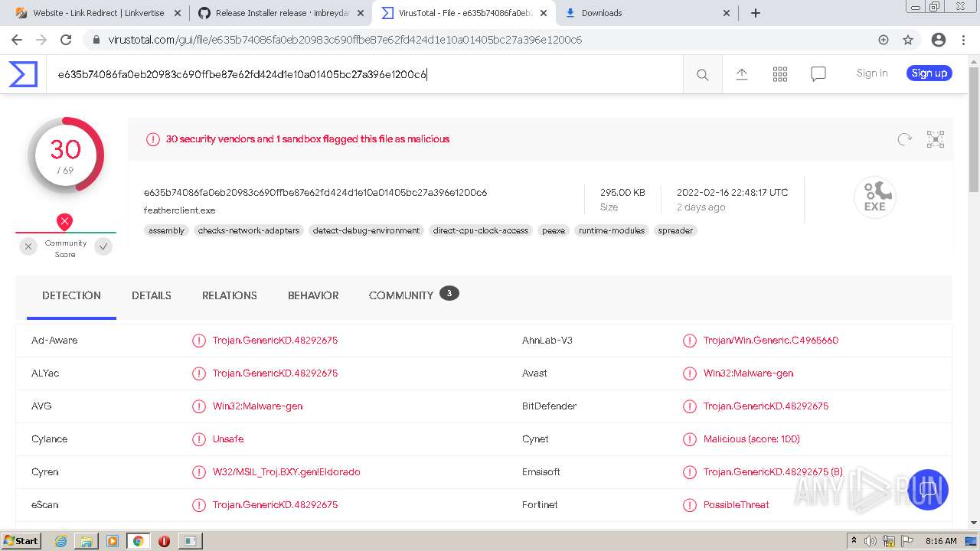Click the 'peexe' tag

[554, 230]
